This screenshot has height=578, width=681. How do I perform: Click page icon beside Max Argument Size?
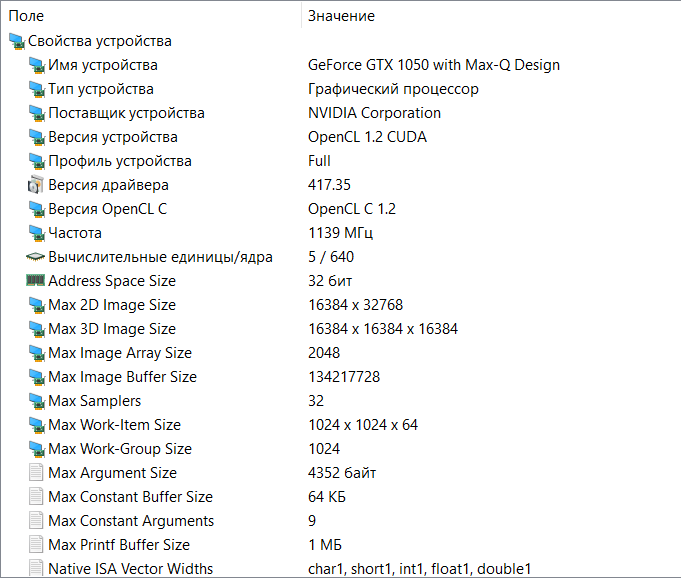[x=36, y=473]
